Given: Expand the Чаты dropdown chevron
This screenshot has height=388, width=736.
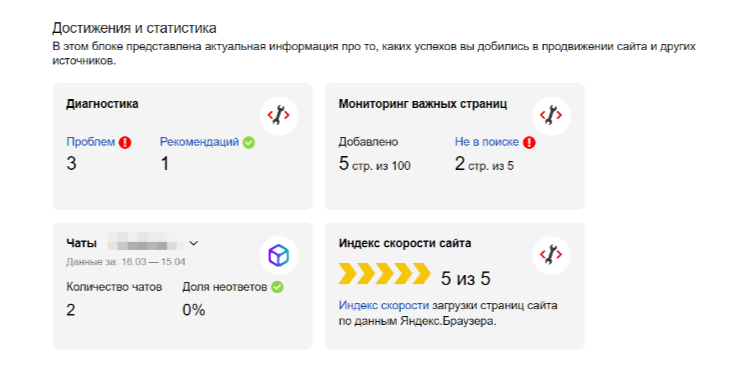Looking at the screenshot, I should point(193,243).
